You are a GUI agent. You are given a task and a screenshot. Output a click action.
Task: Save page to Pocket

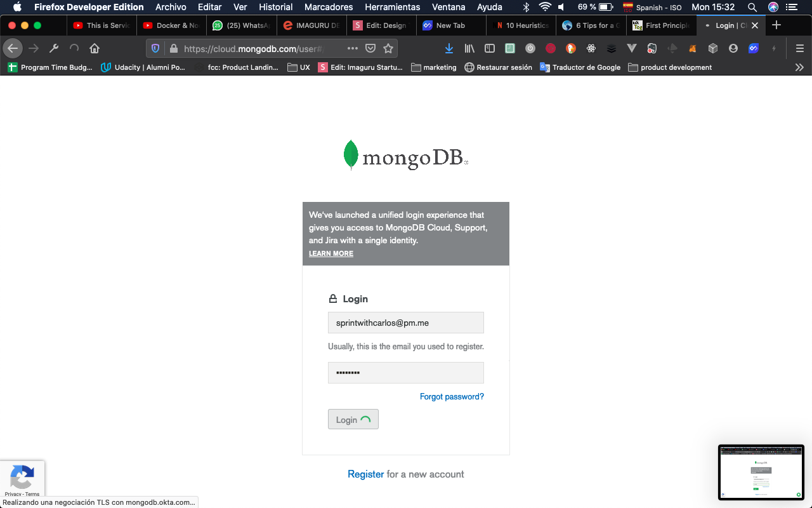[371, 48]
